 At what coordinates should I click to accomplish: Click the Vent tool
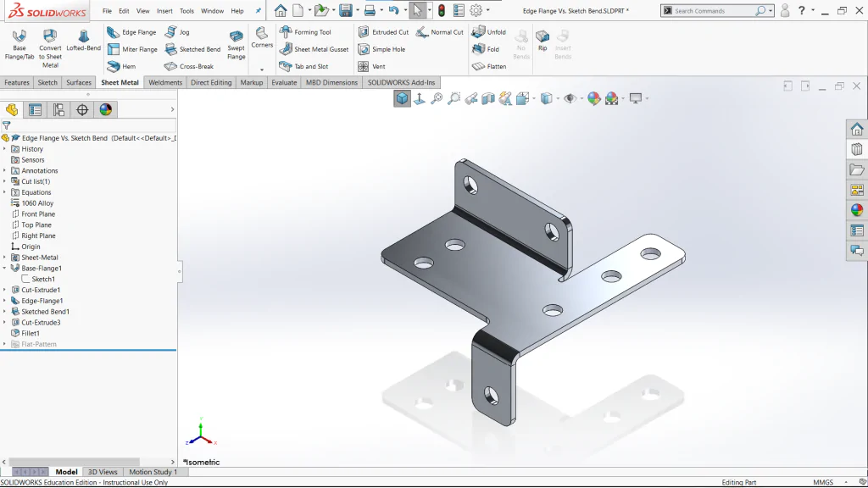coord(371,66)
